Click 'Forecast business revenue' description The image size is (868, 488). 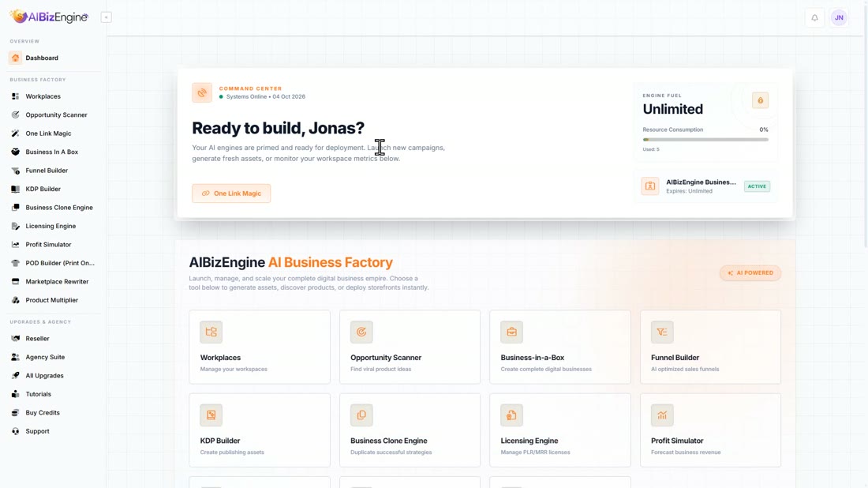pos(686,452)
